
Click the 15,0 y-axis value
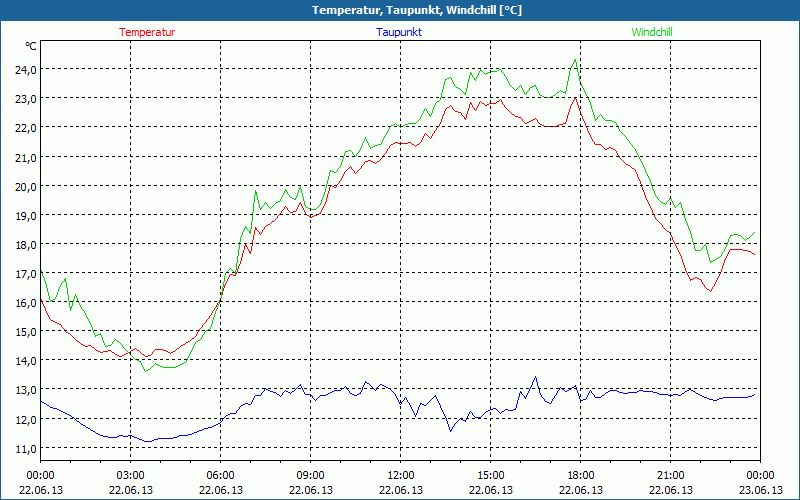click(26, 332)
